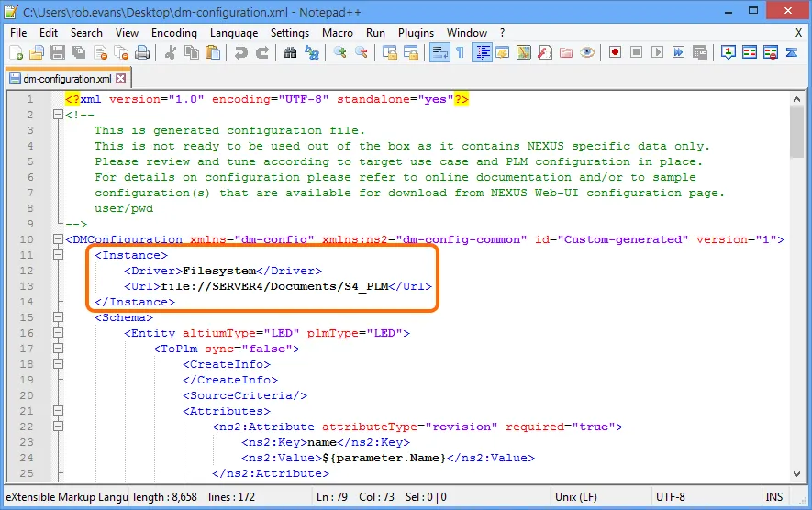Toggle word wrap
The image size is (812, 510).
439,52
